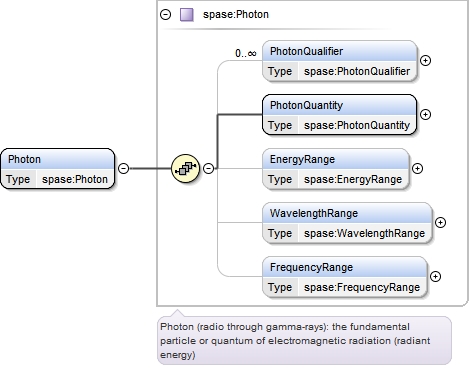The width and height of the screenshot is (470, 368).
Task: Click the spase:Photon title label
Action: [x=236, y=15]
